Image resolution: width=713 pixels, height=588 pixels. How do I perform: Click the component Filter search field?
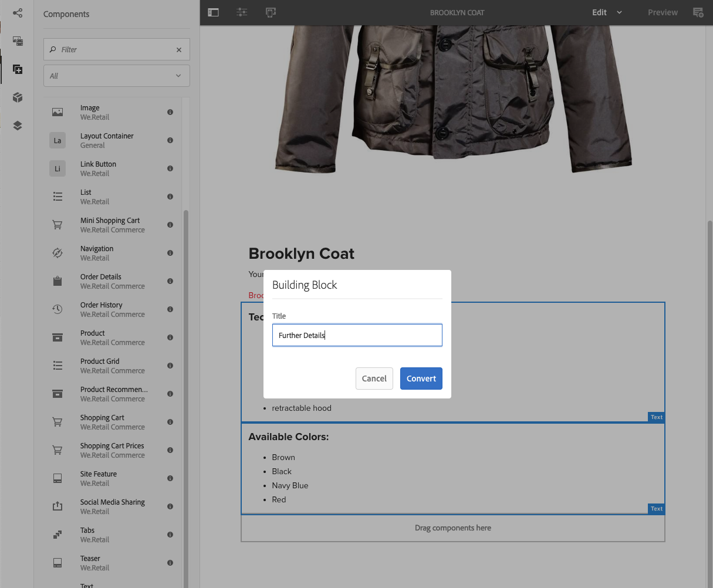(x=117, y=50)
